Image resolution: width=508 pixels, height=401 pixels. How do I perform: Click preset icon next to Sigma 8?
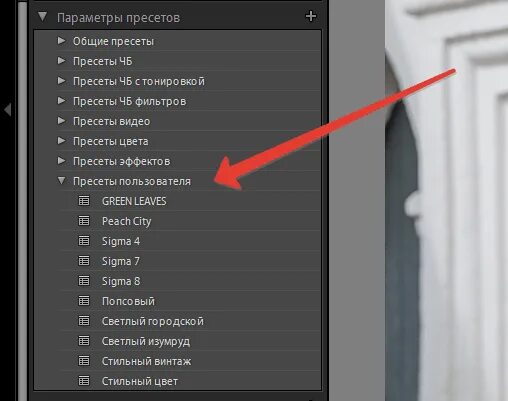(84, 281)
